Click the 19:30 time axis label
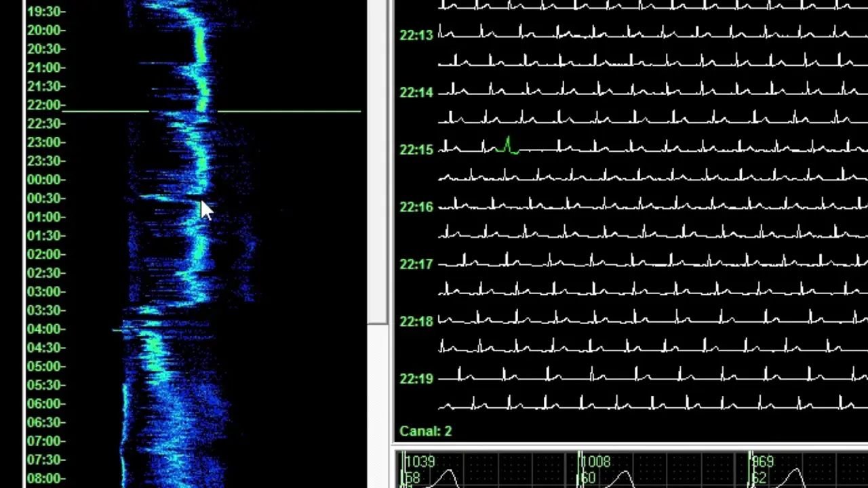Image resolution: width=868 pixels, height=488 pixels. 46,12
